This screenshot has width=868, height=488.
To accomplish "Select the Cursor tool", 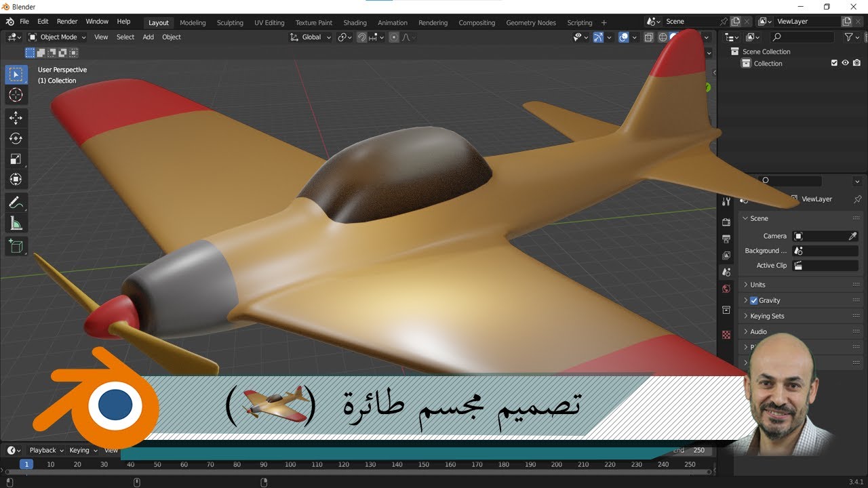I will pyautogui.click(x=16, y=96).
